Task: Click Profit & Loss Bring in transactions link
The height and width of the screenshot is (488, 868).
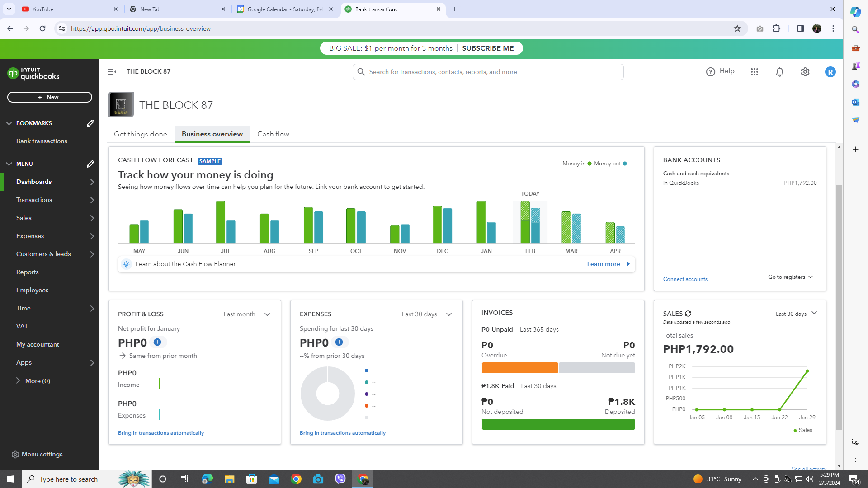Action: point(161,433)
